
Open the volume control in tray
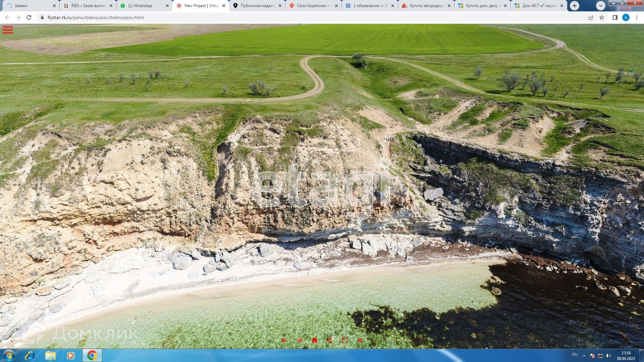point(608,356)
